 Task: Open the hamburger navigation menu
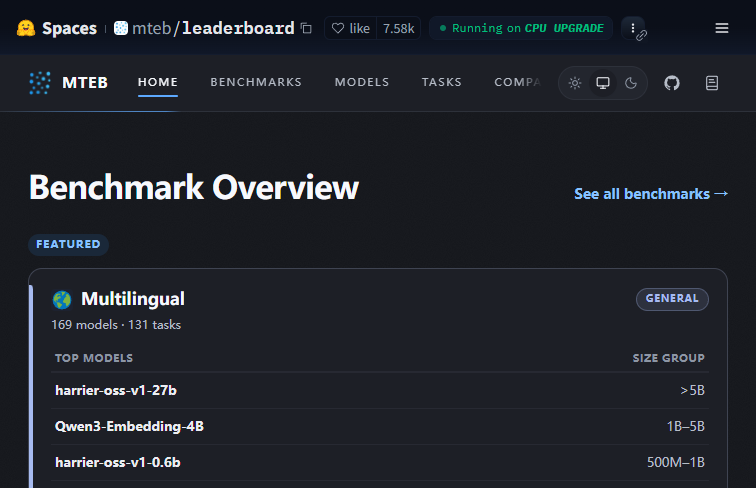coord(722,28)
